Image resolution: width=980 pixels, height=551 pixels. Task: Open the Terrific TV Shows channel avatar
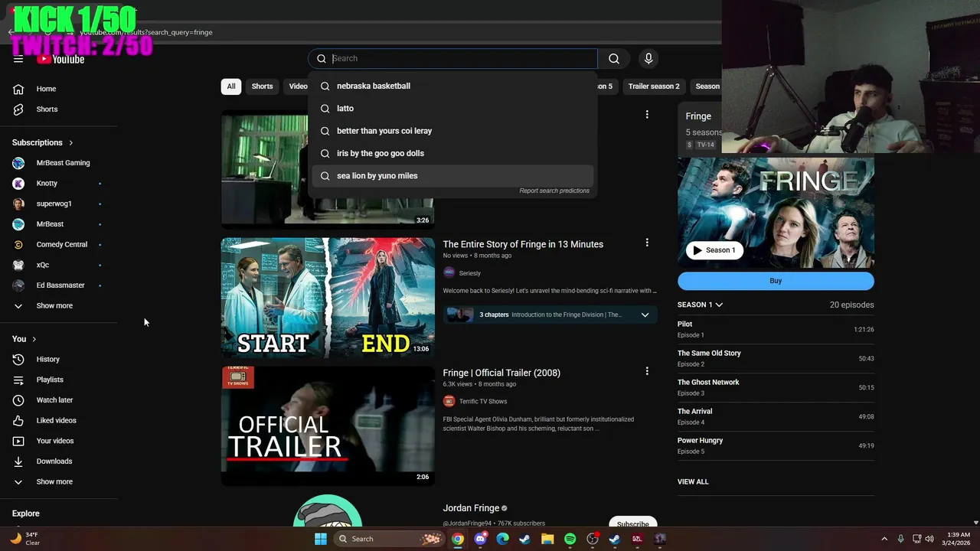[449, 401]
